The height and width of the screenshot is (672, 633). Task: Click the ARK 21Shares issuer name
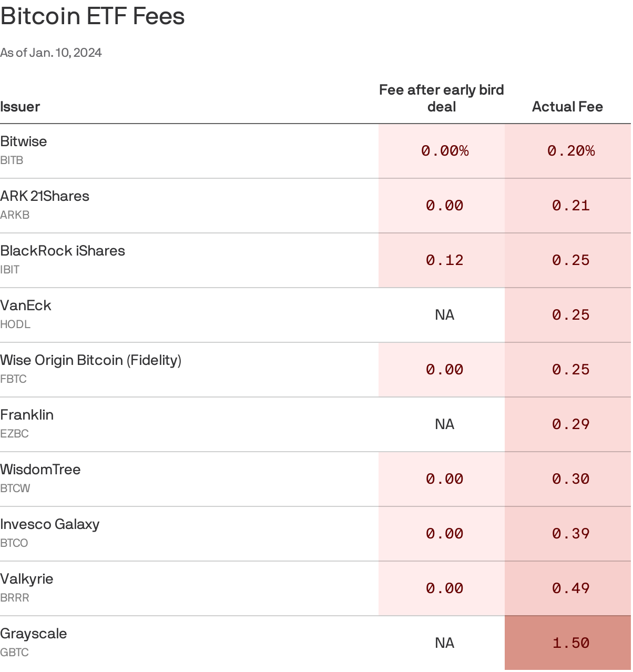(x=45, y=196)
